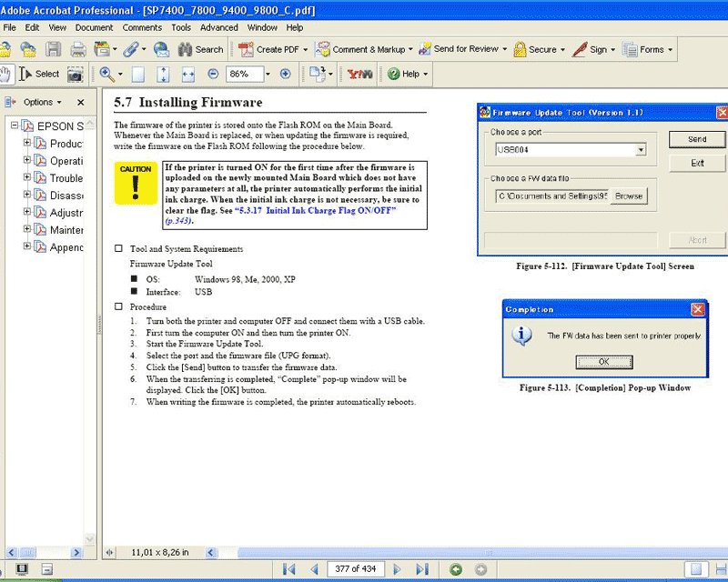Click the 86% zoom input field

pyautogui.click(x=245, y=75)
